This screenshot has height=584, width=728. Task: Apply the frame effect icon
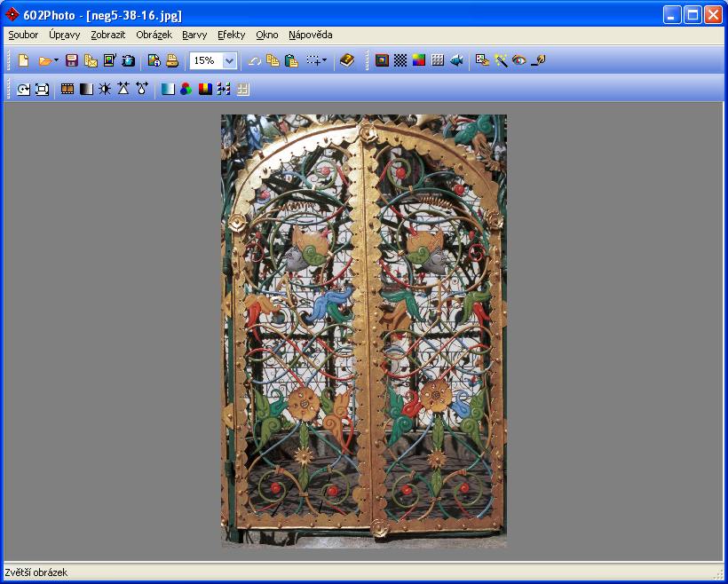382,60
